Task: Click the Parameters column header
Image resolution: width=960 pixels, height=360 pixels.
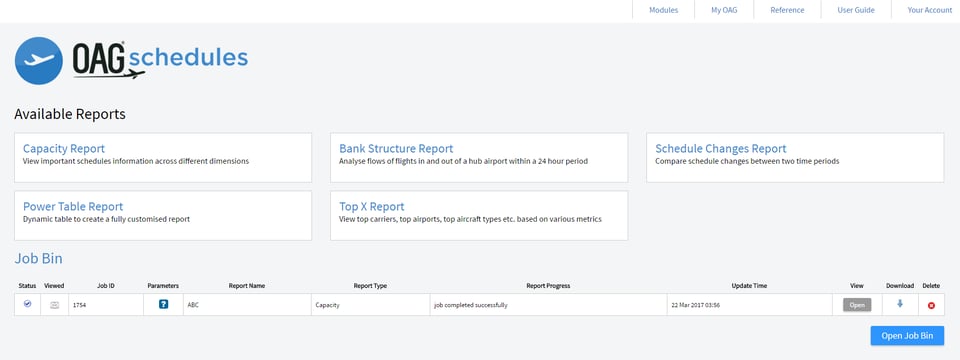Action: [x=163, y=286]
